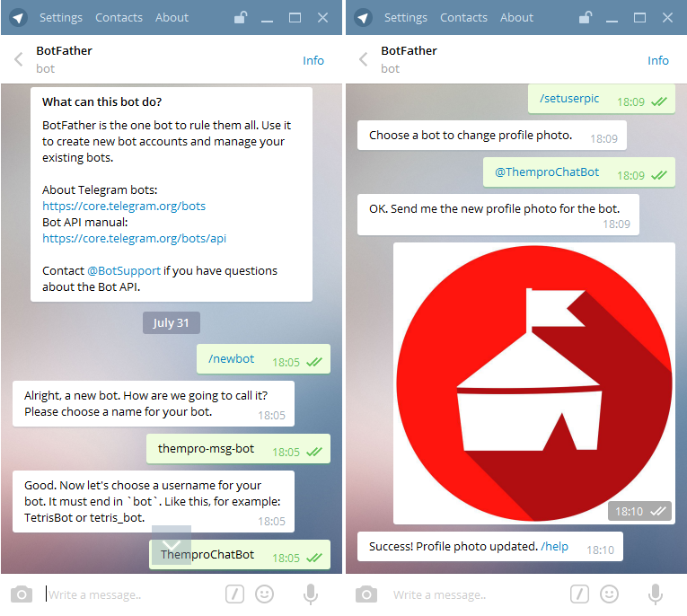Start voice recording in left window
The width and height of the screenshot is (687, 616).
tap(311, 594)
